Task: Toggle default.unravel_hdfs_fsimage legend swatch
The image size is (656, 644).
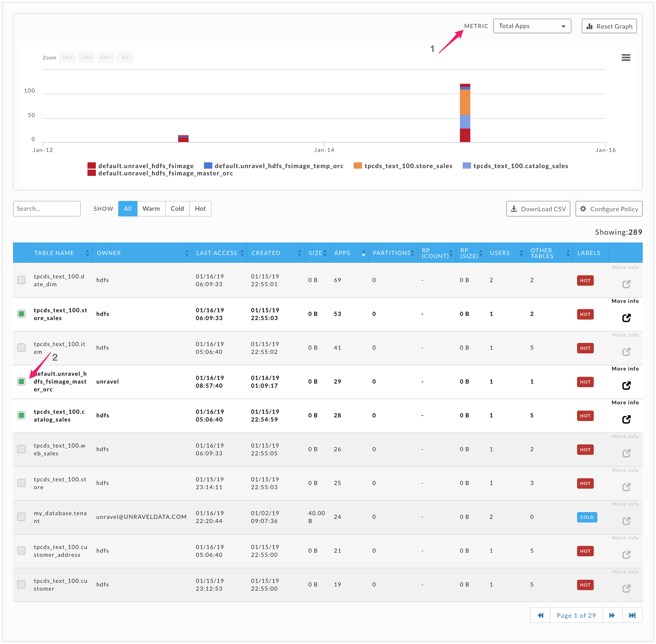Action: click(x=91, y=165)
